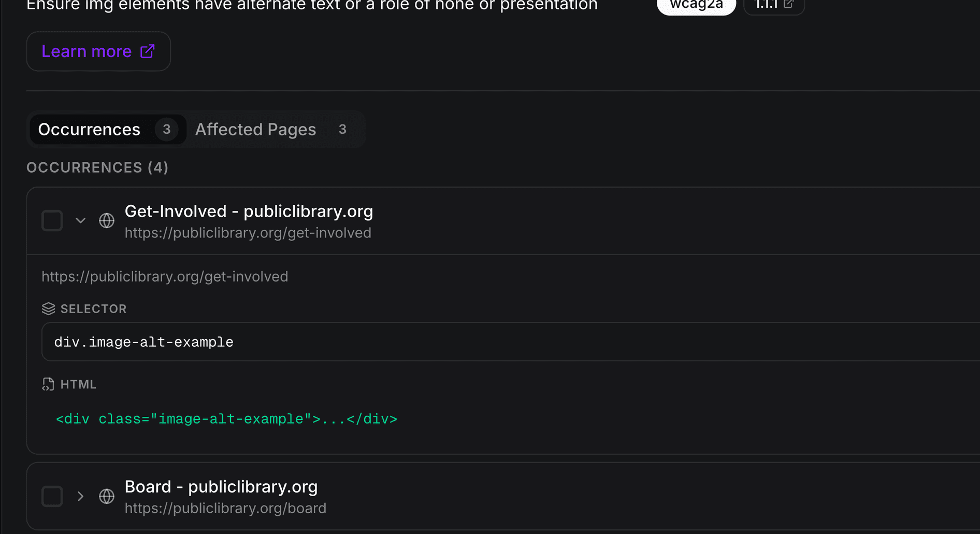This screenshot has height=534, width=980.
Task: Click the https://publiclibrary.org/board URL
Action: (x=226, y=509)
